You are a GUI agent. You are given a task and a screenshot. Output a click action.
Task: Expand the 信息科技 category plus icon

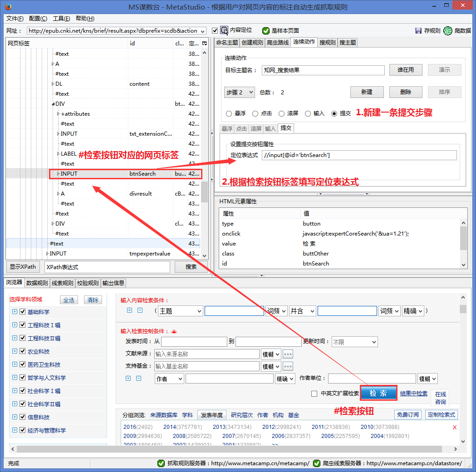point(15,417)
